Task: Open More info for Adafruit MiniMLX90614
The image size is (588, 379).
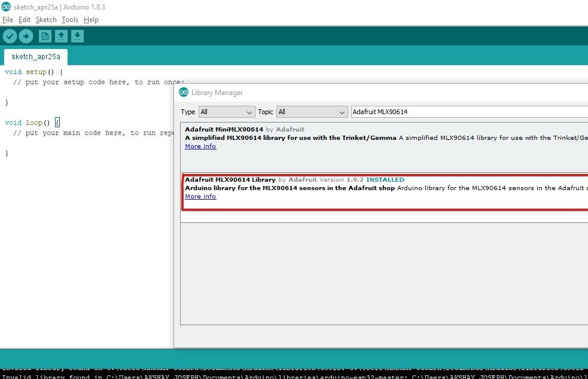Action: 200,146
